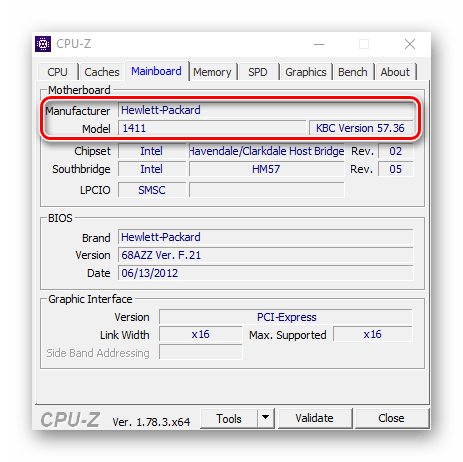Screen dimensions: 463x462
Task: Switch to the Graphics tab
Action: [306, 72]
